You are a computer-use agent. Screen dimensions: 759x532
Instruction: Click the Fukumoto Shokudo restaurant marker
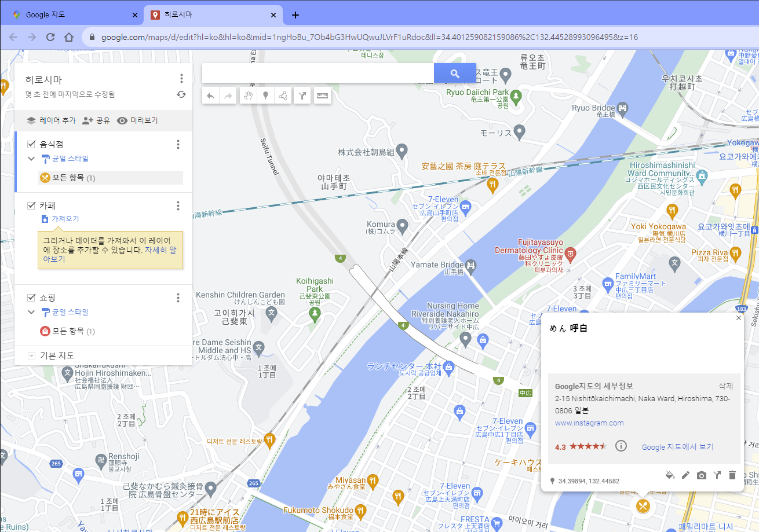pyautogui.click(x=361, y=511)
